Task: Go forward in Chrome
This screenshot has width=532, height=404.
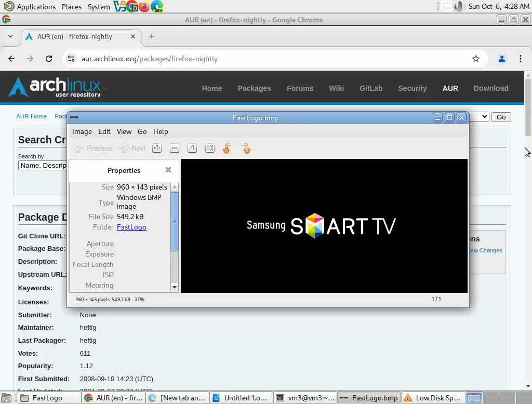Action: click(x=30, y=59)
